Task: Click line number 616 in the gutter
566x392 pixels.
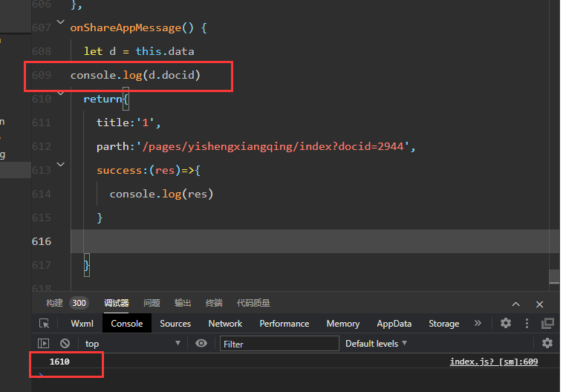Action: point(42,241)
